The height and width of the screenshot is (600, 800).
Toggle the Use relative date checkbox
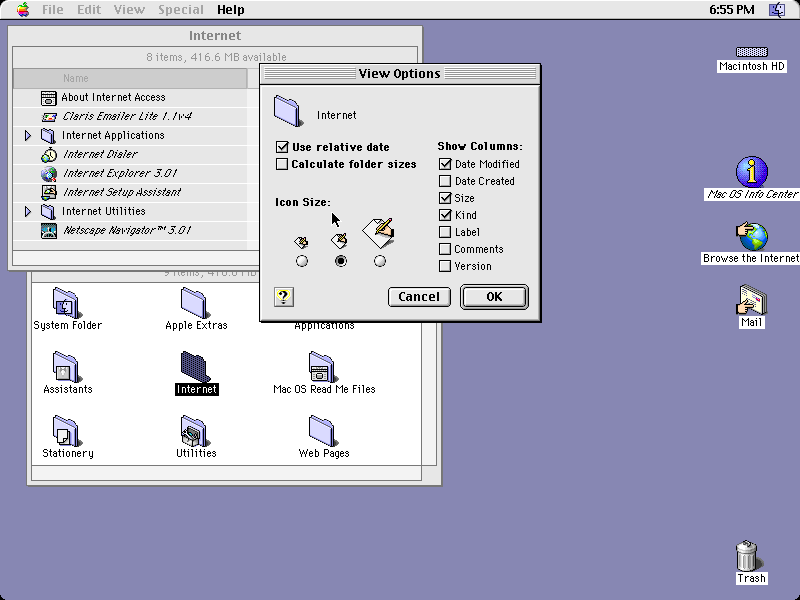pos(282,147)
